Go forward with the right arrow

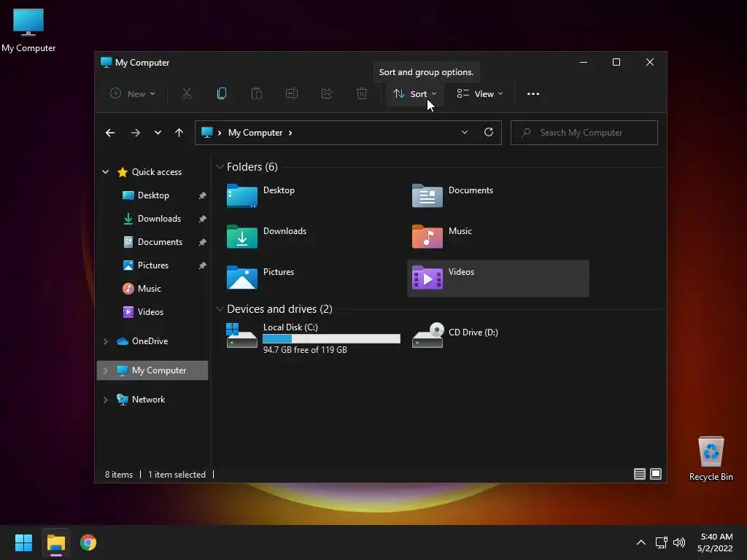[x=135, y=133]
